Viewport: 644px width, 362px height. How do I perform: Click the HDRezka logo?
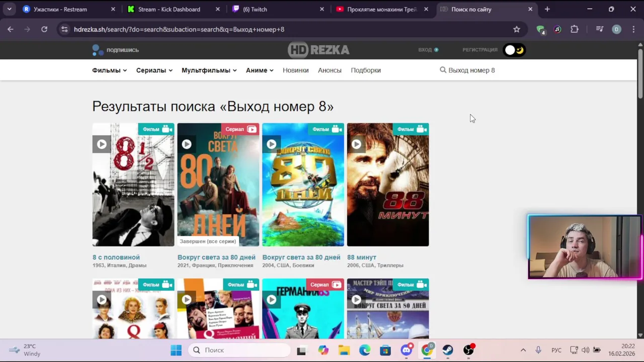[318, 50]
